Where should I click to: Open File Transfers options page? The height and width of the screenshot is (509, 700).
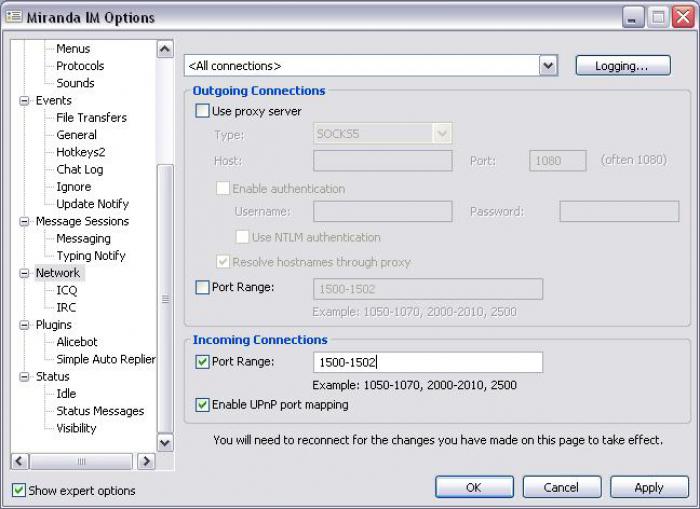pyautogui.click(x=92, y=117)
